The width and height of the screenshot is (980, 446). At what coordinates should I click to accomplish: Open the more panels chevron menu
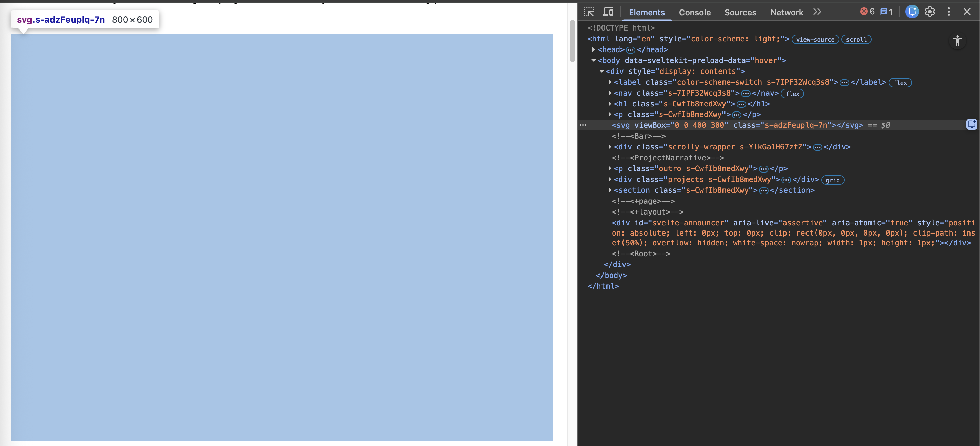(x=818, y=12)
